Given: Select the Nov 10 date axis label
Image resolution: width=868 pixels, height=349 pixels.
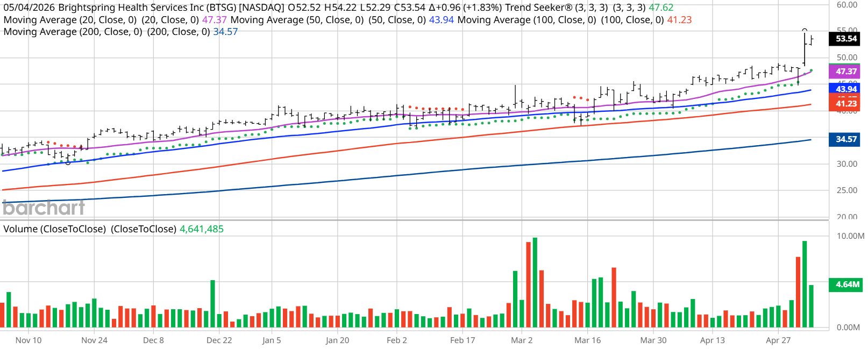Looking at the screenshot, I should (29, 340).
